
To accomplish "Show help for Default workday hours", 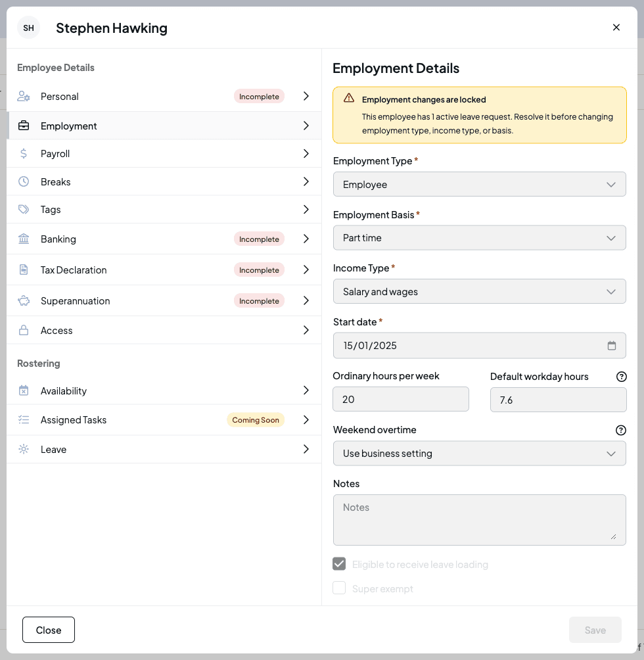I will 621,377.
